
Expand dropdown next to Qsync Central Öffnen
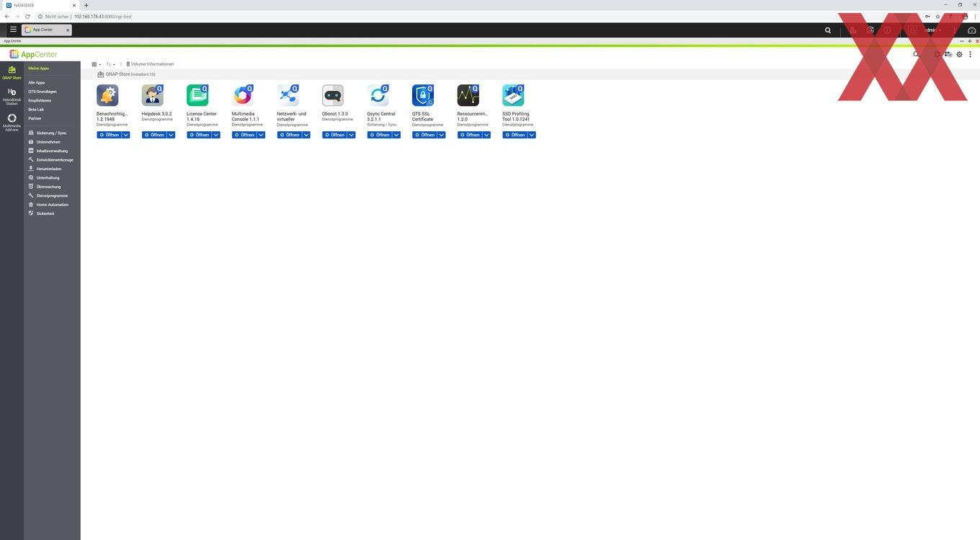pos(396,135)
